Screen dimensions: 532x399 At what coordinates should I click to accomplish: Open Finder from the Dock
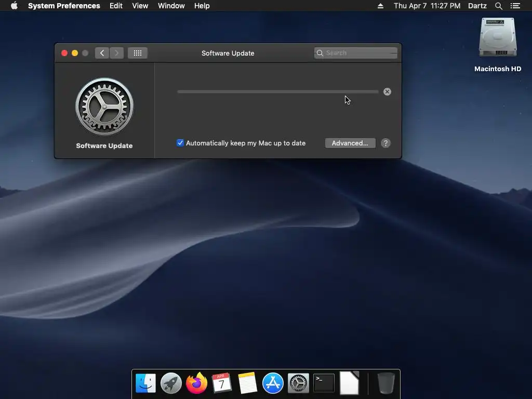click(145, 383)
